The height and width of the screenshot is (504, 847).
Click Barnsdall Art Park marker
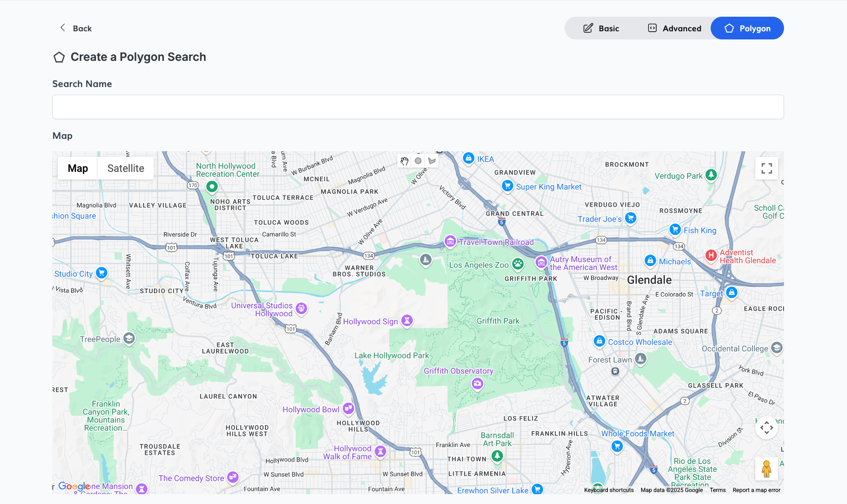[x=497, y=456]
